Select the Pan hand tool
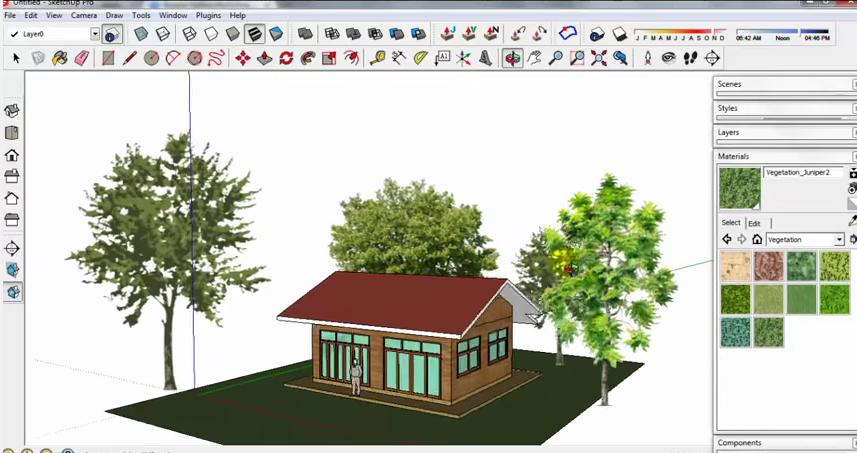The height and width of the screenshot is (453, 857). (x=534, y=58)
